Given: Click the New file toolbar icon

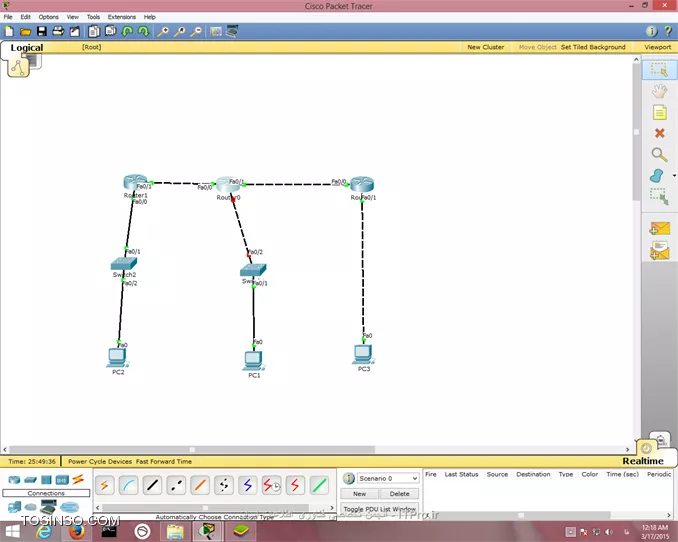Looking at the screenshot, I should tap(9, 32).
